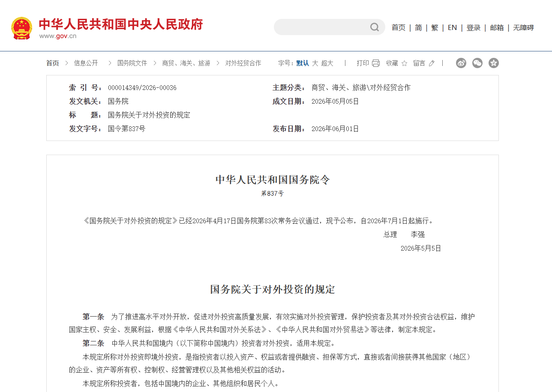Image resolution: width=552 pixels, height=392 pixels.
Task: Click the search magnifier icon
Action: (375, 27)
